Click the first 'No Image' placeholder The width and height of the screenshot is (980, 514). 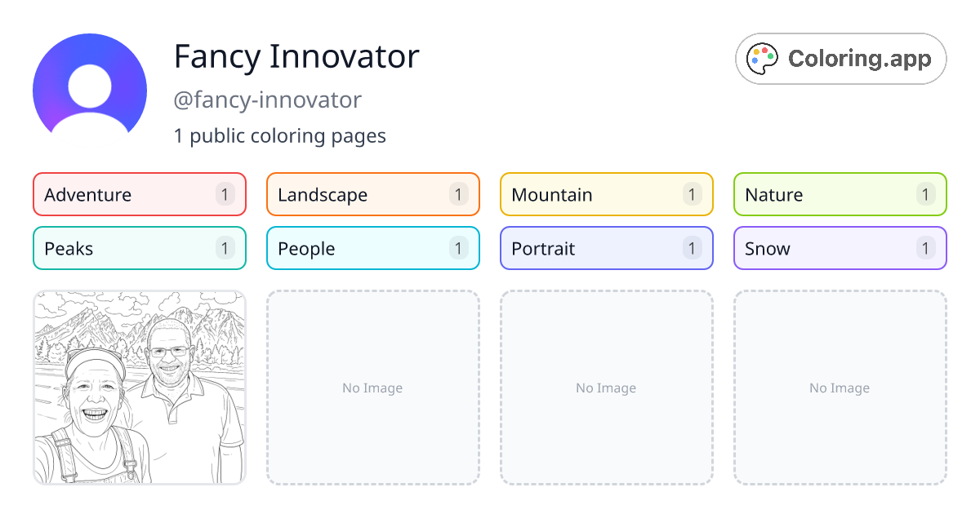(372, 388)
